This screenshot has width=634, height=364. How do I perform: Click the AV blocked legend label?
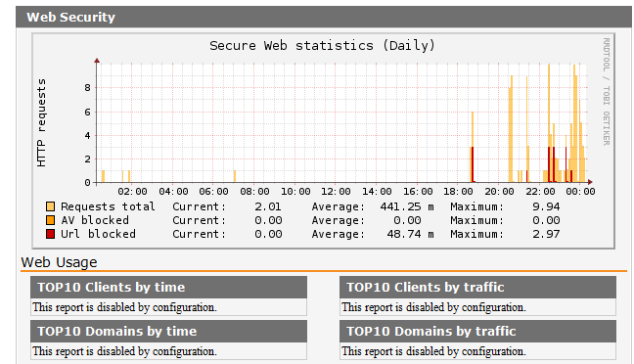tap(95, 220)
